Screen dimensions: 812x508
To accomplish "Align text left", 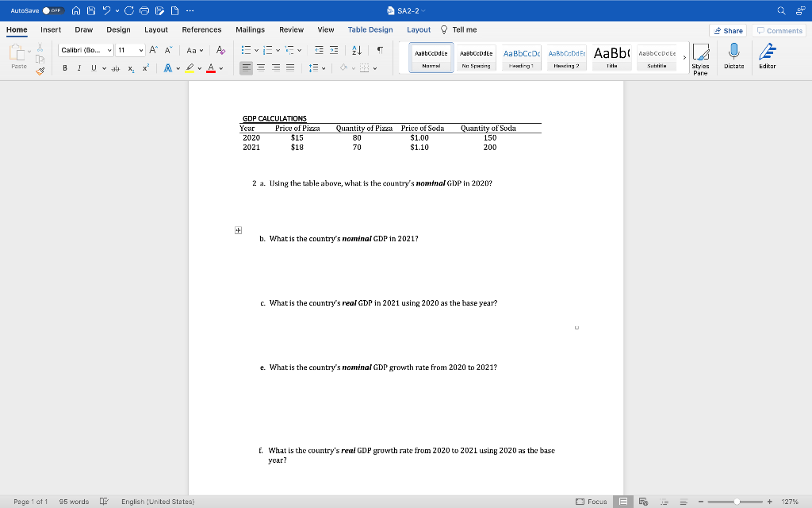I will click(x=247, y=67).
